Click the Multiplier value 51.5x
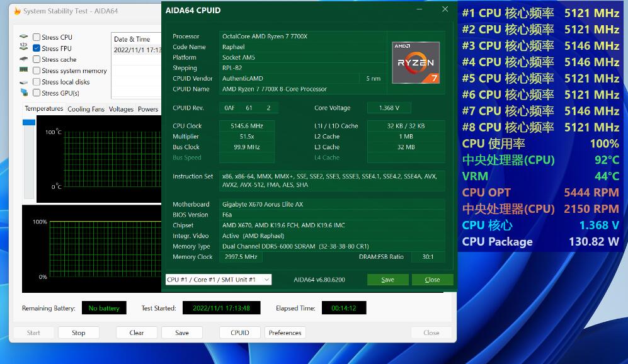Viewport: 628px width, 364px height. [247, 137]
